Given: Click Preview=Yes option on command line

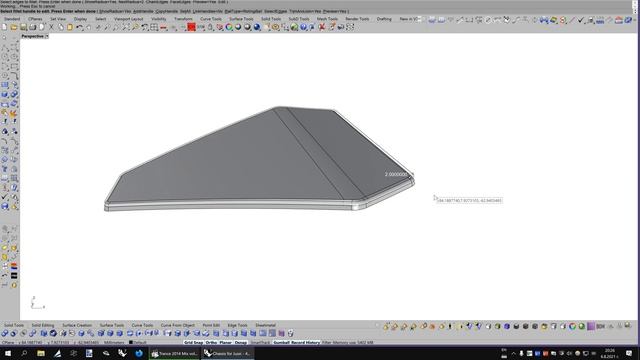Looking at the screenshot, I should coord(336,11).
